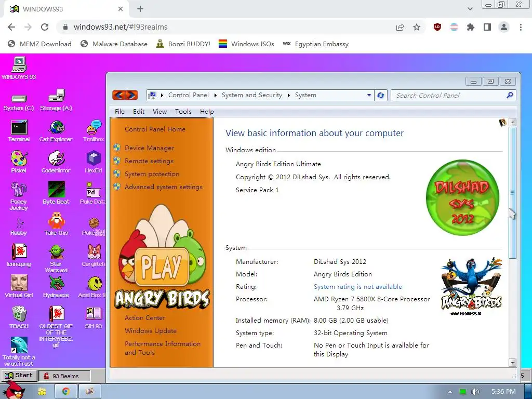The height and width of the screenshot is (399, 532).
Task: Open the HexEd desktop icon
Action: pyautogui.click(x=94, y=162)
